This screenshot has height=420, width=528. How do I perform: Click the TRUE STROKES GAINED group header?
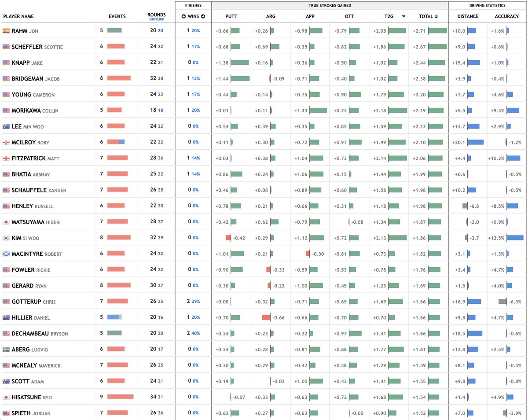[x=330, y=6]
